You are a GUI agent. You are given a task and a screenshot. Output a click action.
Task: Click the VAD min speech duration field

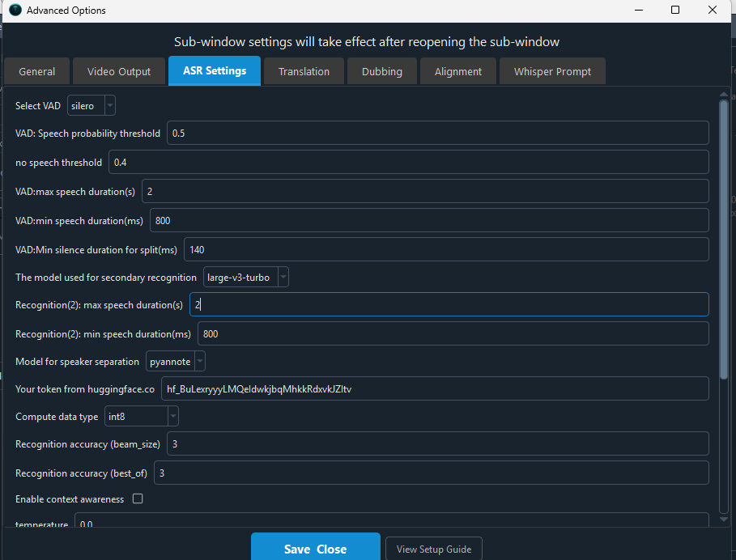click(429, 220)
